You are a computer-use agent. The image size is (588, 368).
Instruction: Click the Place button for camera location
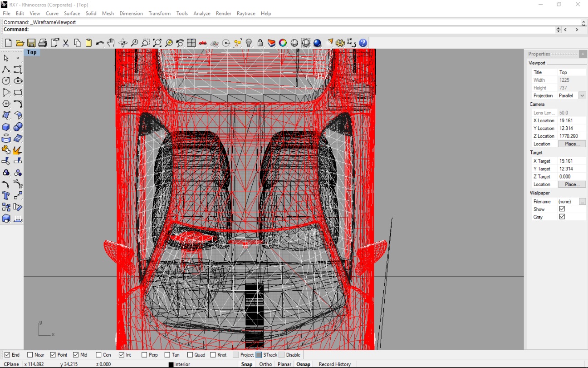pyautogui.click(x=571, y=144)
